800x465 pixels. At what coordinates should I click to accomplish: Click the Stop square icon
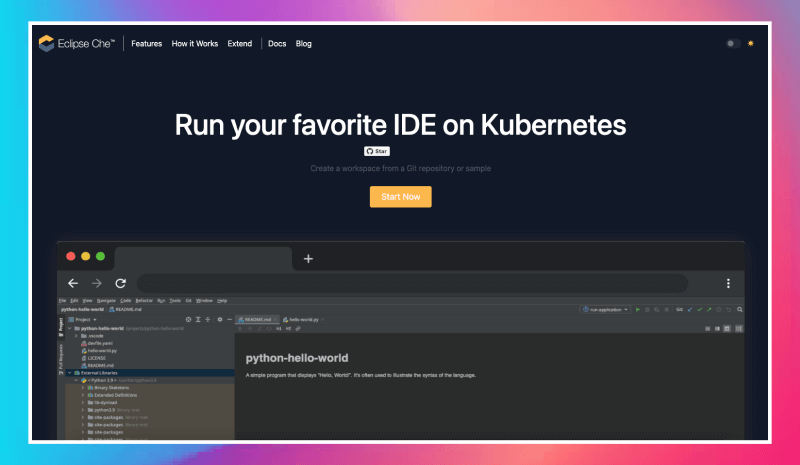tap(666, 310)
